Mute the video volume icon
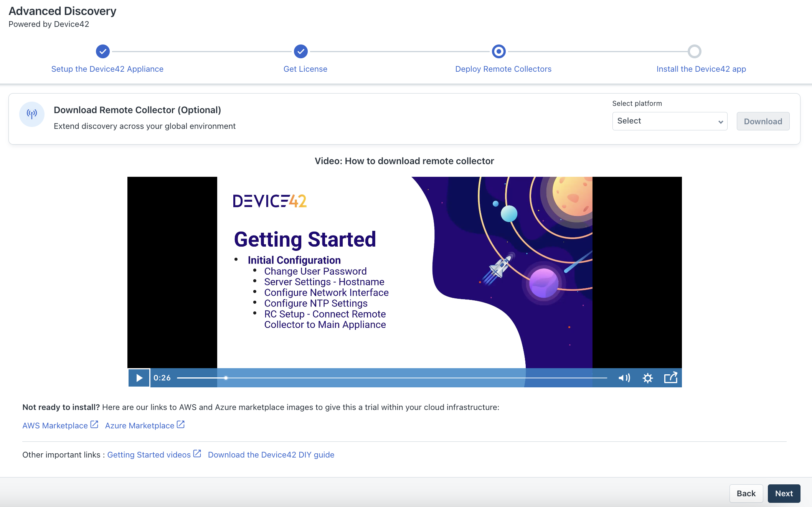Viewport: 812px width, 507px height. tap(624, 378)
